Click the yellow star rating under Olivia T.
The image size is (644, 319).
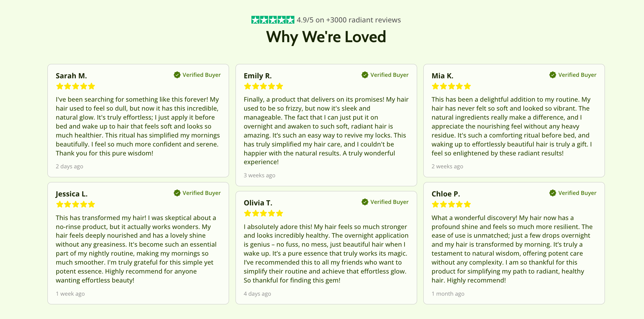coord(263,213)
